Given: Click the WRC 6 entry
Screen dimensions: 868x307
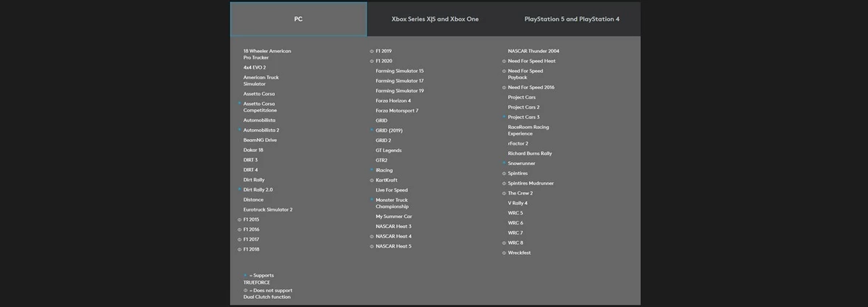Looking at the screenshot, I should click(x=515, y=223).
